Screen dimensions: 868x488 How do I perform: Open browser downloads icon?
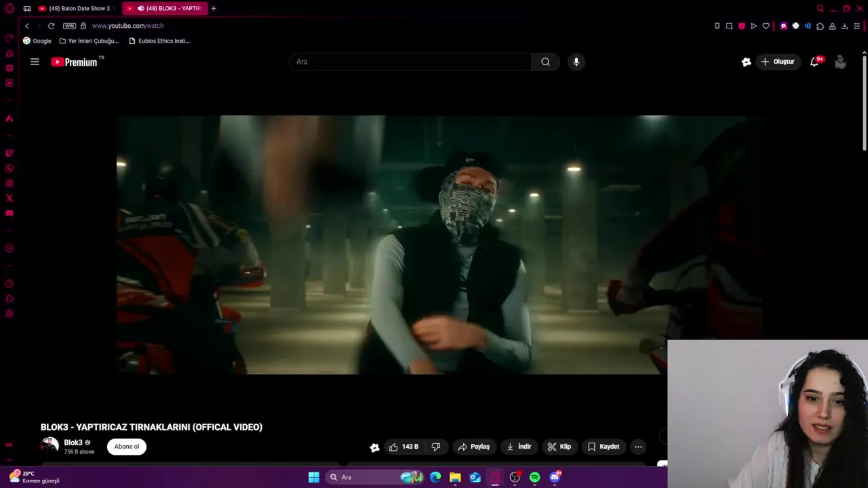[844, 26]
